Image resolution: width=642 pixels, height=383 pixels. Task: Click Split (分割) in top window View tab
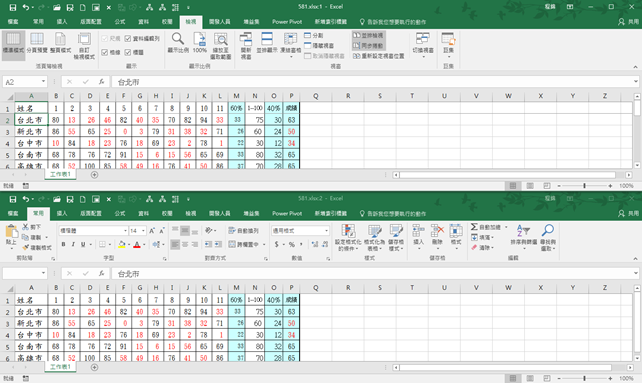coord(314,36)
